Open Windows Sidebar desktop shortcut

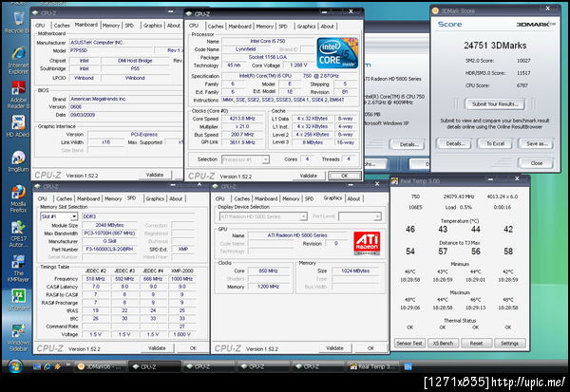click(x=18, y=338)
